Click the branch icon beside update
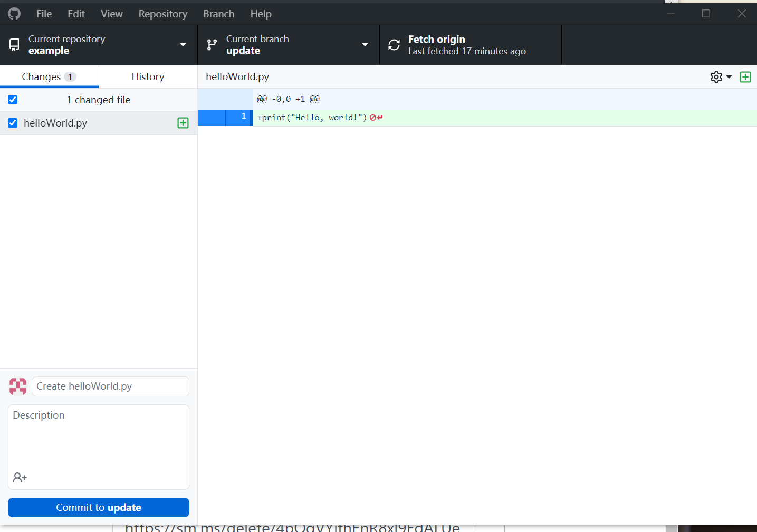757x532 pixels. point(212,45)
